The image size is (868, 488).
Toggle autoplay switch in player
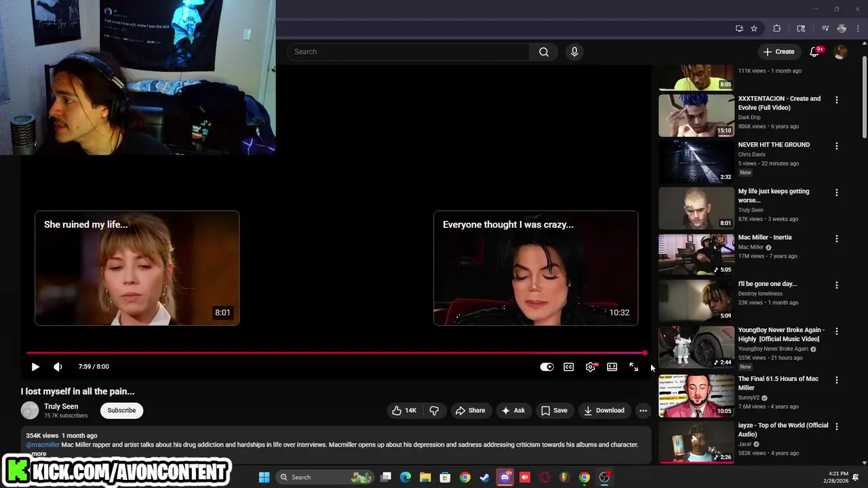[x=547, y=367]
